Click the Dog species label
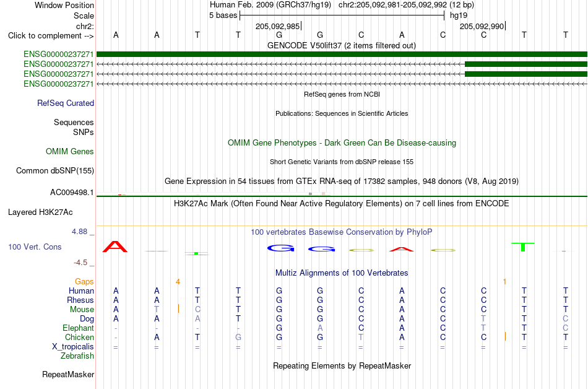588x389 pixels. [x=87, y=319]
